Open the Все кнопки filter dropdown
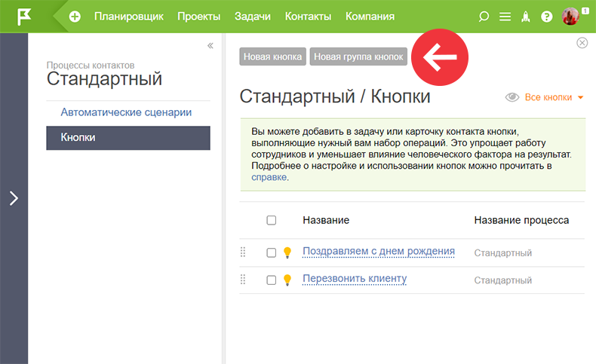This screenshot has width=596, height=364. point(554,97)
